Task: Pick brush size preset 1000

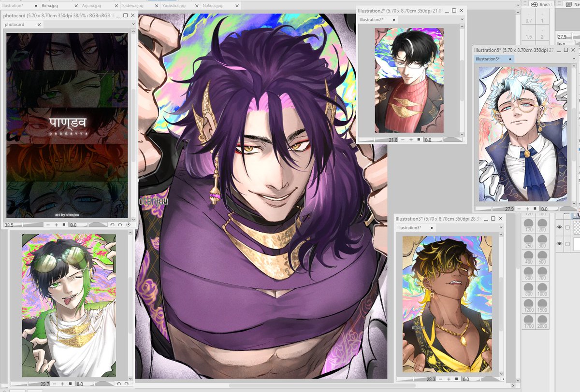Action: [543, 289]
